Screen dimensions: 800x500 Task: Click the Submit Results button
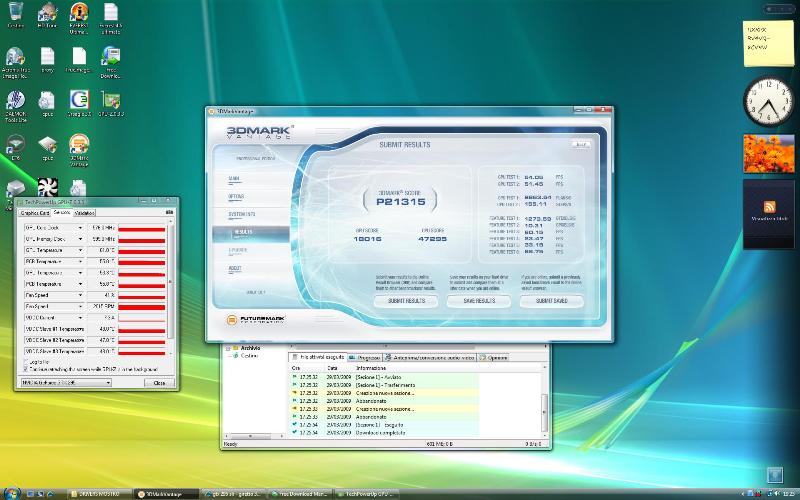coord(406,301)
